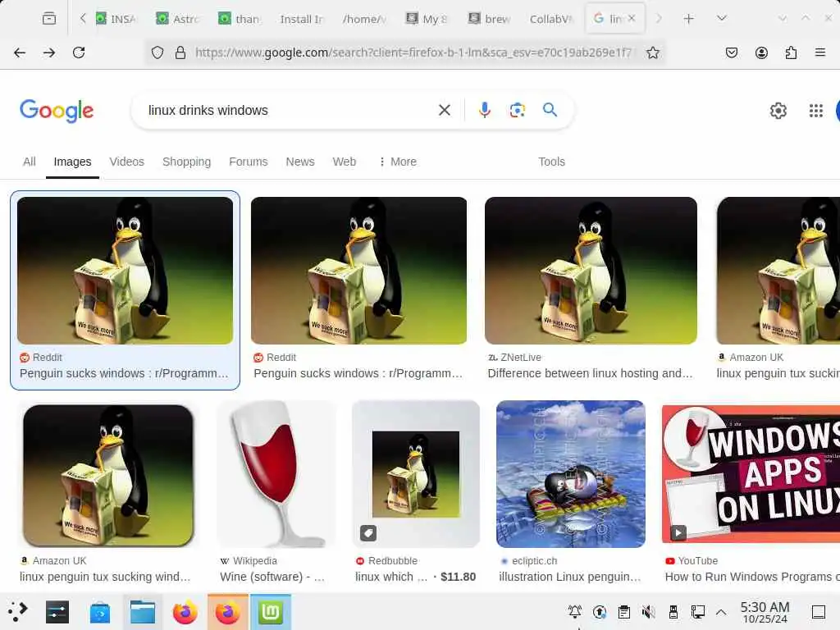Open the extensions puzzle icon

point(791,52)
